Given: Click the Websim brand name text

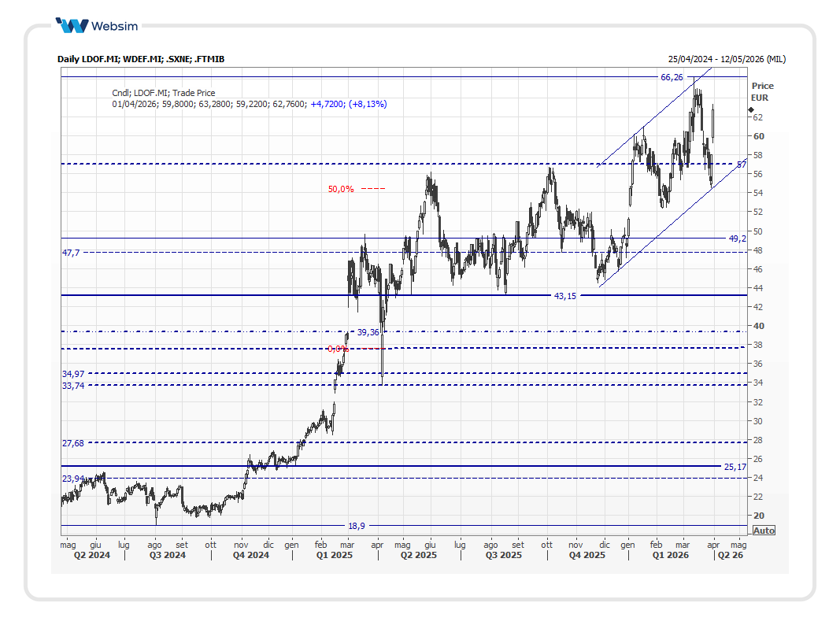Looking at the screenshot, I should click(114, 26).
